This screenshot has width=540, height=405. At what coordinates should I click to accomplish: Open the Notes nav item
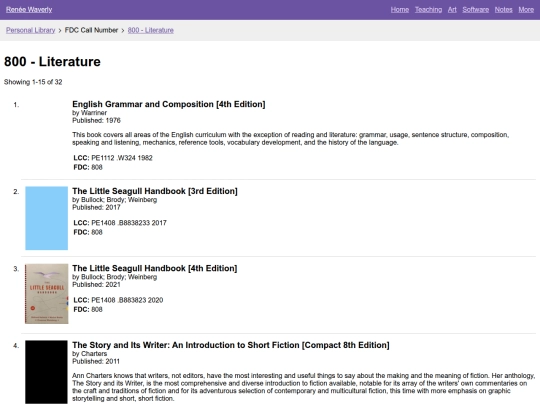503,10
